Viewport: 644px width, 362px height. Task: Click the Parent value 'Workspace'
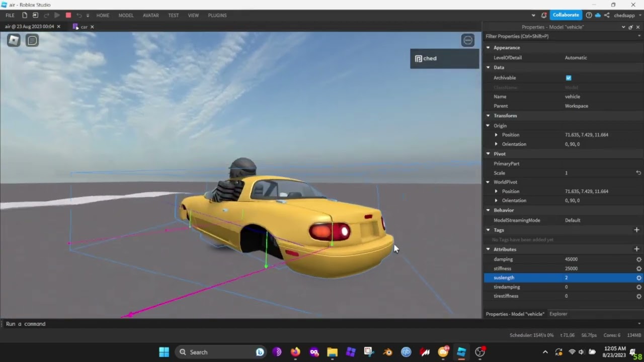click(577, 106)
